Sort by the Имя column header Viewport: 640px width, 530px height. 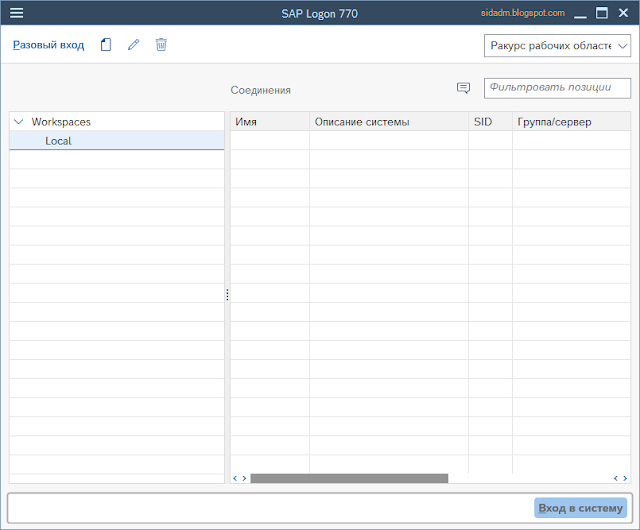[x=270, y=122]
